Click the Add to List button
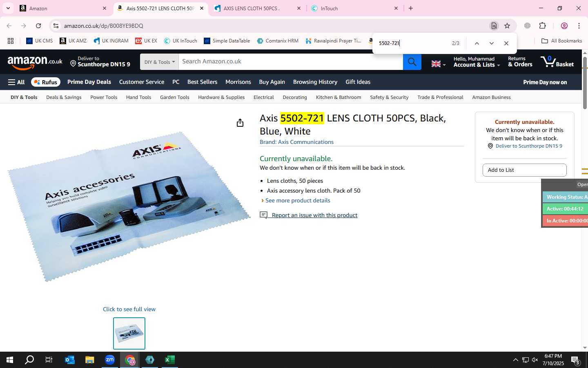Image resolution: width=588 pixels, height=368 pixels. (524, 170)
